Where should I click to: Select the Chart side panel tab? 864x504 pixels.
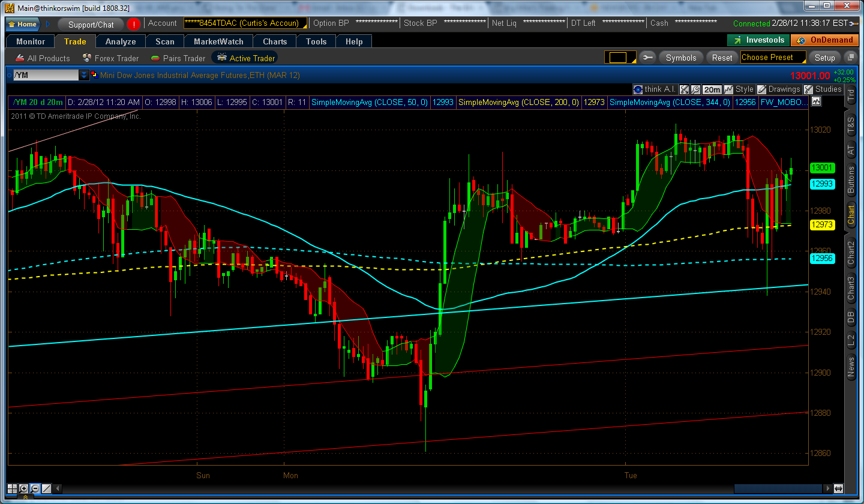click(851, 215)
